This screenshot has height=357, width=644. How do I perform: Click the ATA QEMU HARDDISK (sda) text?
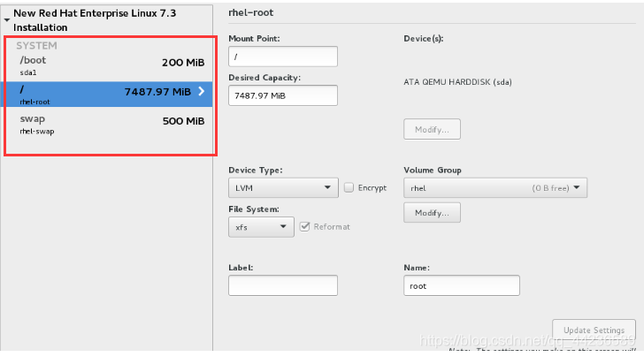coord(457,82)
